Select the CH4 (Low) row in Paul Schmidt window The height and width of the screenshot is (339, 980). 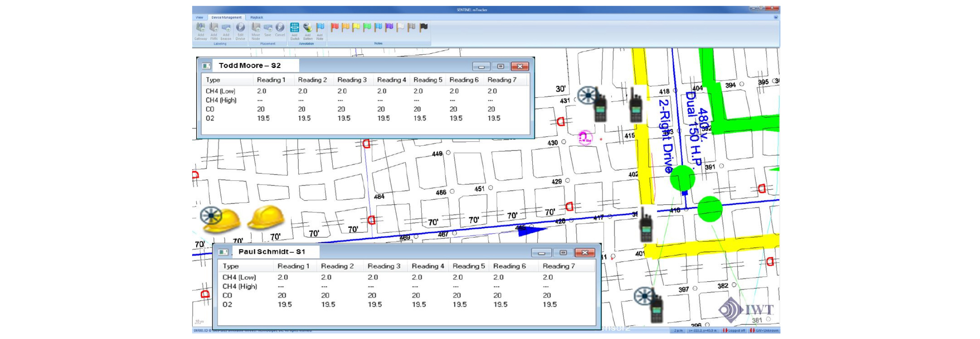tap(407, 277)
